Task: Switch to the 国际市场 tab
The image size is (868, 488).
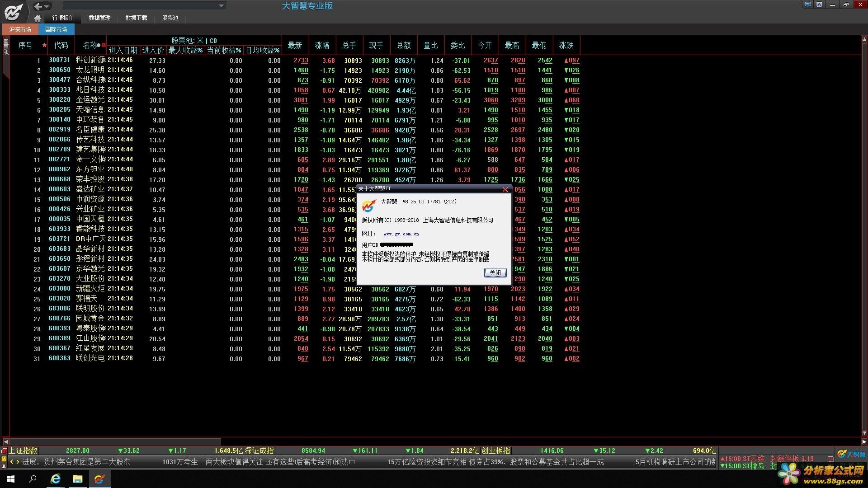Action: coord(56,29)
